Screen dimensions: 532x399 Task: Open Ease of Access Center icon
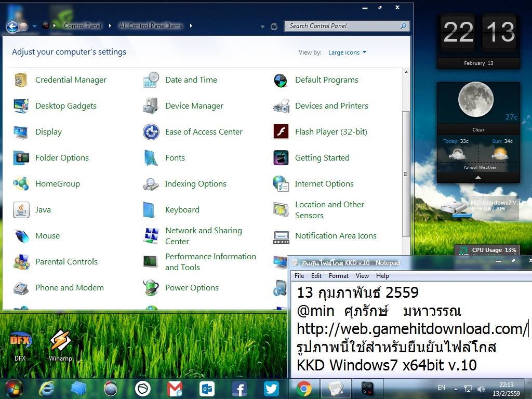click(151, 132)
